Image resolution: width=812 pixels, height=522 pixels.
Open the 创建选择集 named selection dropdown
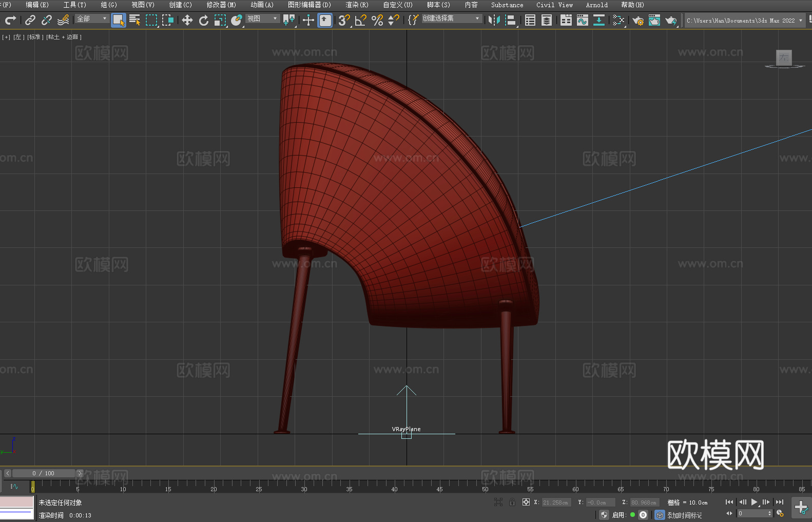pos(452,18)
